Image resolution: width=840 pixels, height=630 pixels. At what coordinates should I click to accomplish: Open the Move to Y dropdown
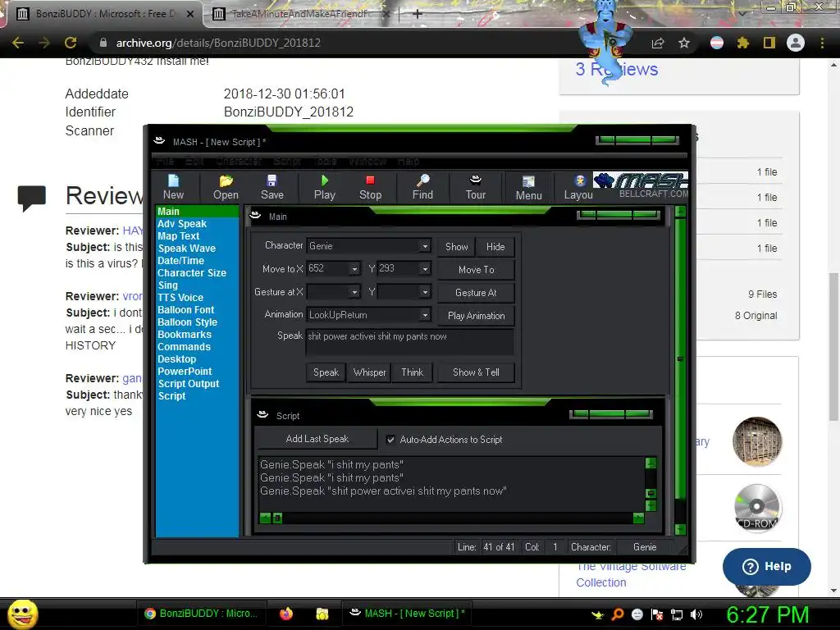point(425,269)
